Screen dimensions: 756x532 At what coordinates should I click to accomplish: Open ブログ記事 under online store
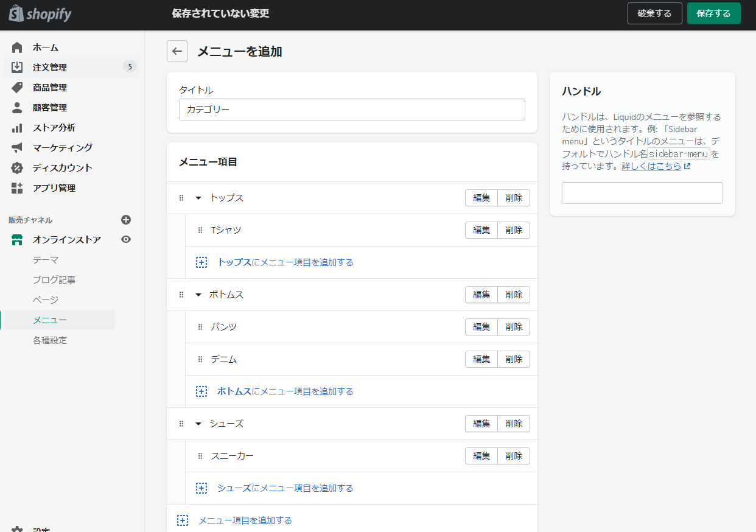(x=54, y=280)
